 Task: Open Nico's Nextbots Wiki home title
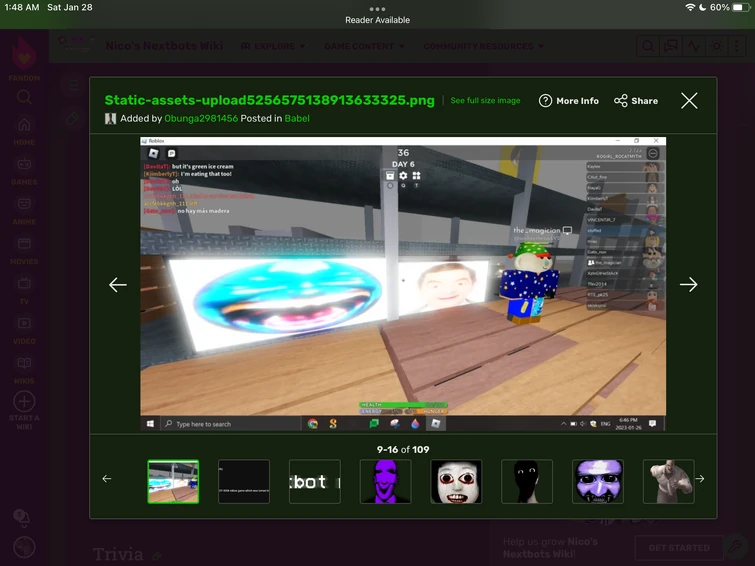[164, 46]
